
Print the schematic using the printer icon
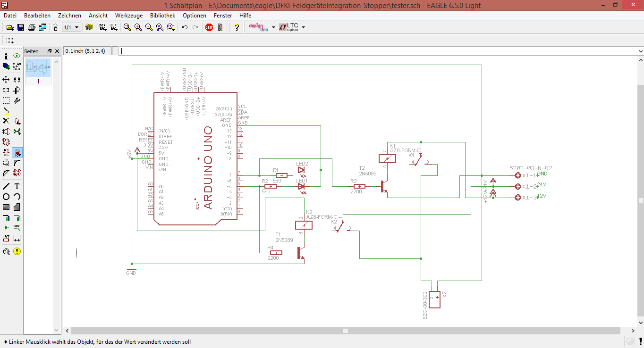32,27
